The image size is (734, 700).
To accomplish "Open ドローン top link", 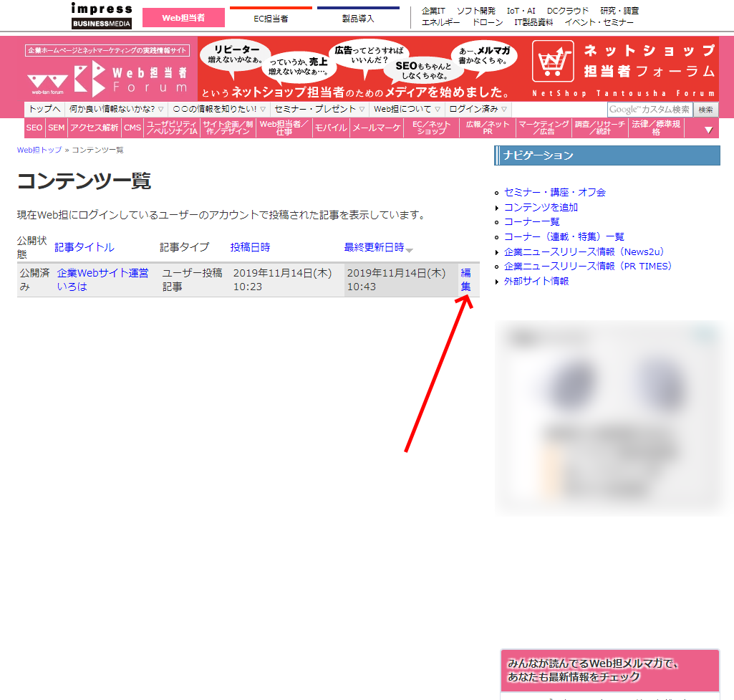I will click(x=488, y=22).
